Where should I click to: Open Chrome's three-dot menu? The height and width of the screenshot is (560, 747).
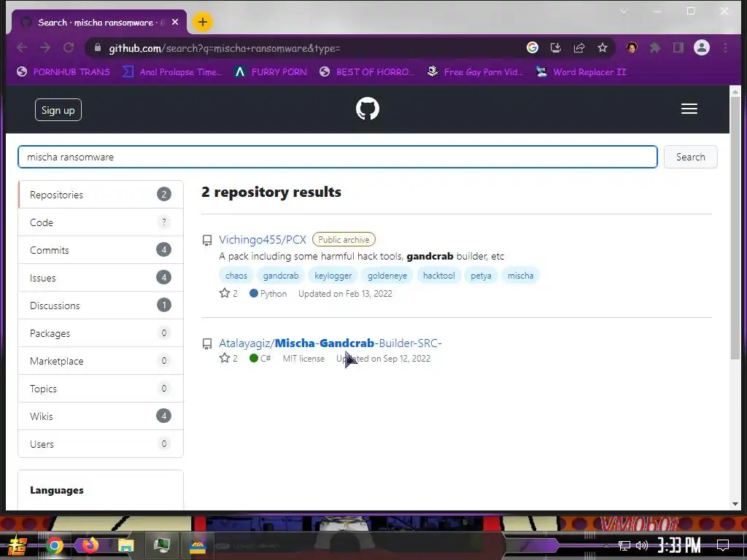point(725,47)
